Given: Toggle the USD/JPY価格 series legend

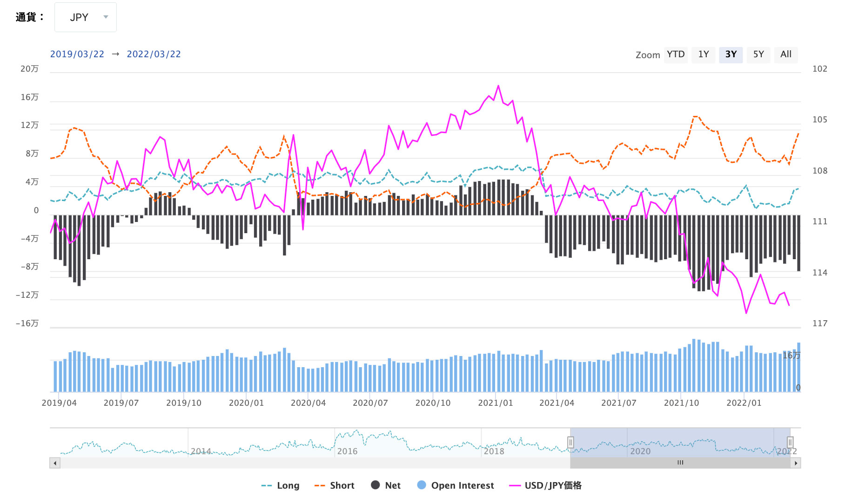Looking at the screenshot, I should click(x=545, y=485).
